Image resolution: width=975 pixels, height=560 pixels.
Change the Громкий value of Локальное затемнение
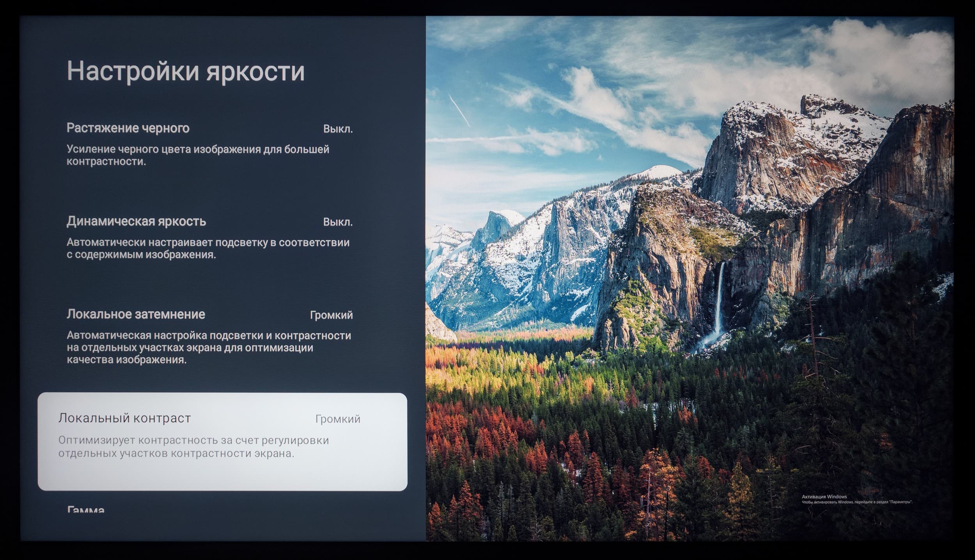click(x=331, y=315)
